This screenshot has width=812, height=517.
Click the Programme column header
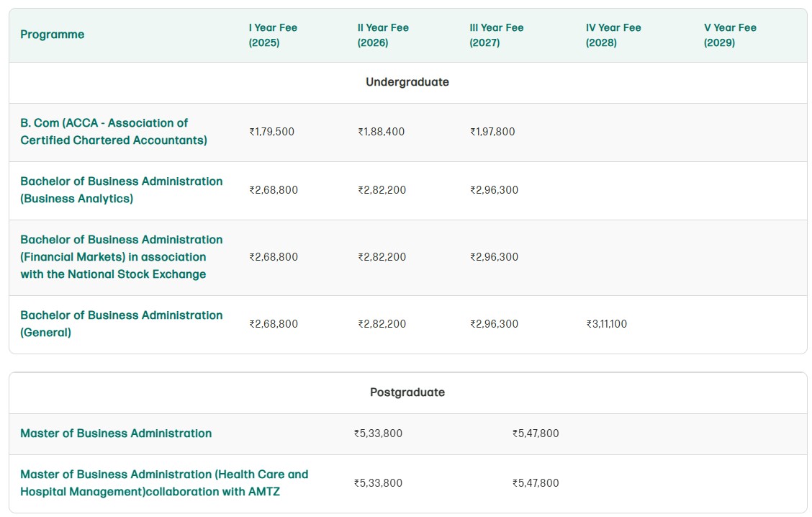pos(53,35)
